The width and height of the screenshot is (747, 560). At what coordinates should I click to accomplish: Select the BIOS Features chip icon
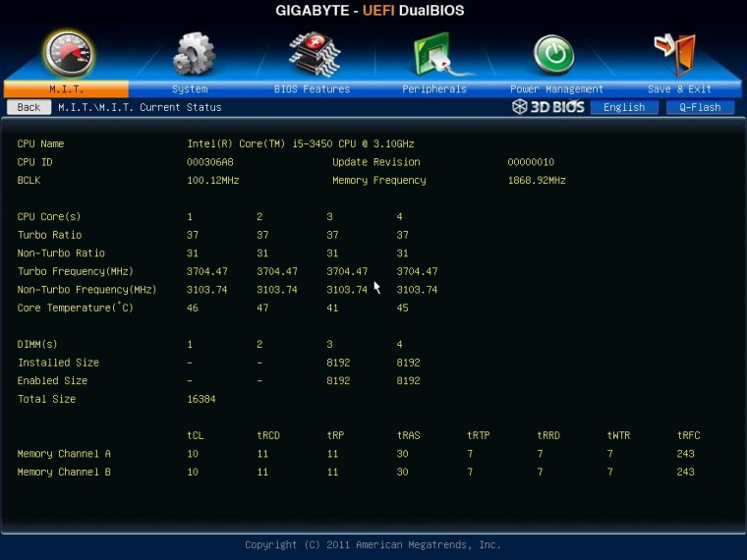pyautogui.click(x=315, y=54)
